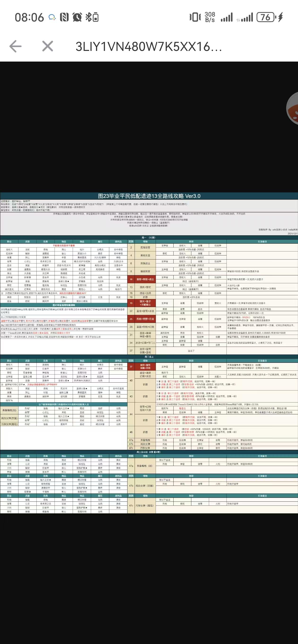298x644 pixels.
Task: Tap the 暗夜刺客 monster cell
Action: 145,271
